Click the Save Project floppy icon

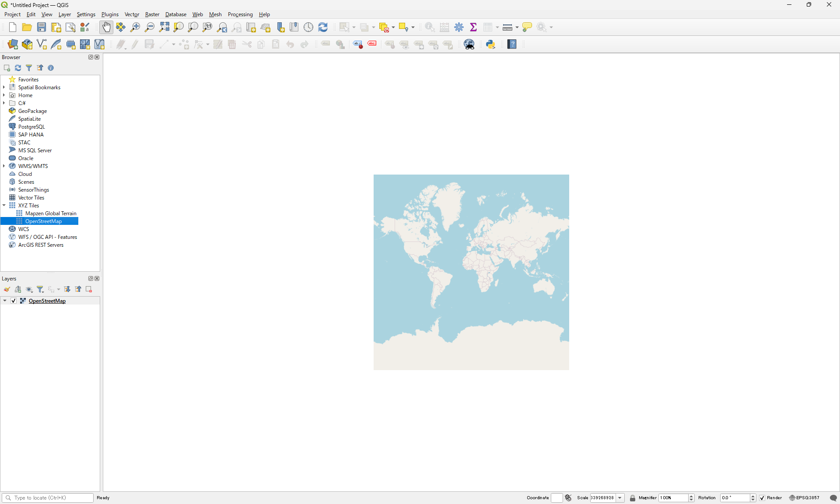[42, 27]
